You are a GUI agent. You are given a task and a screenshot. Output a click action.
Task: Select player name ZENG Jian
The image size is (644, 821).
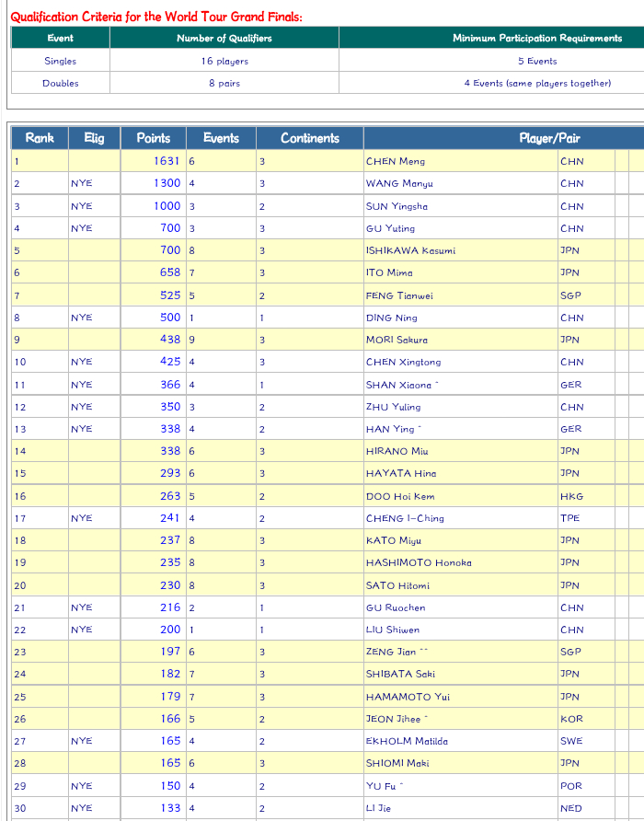(x=391, y=652)
